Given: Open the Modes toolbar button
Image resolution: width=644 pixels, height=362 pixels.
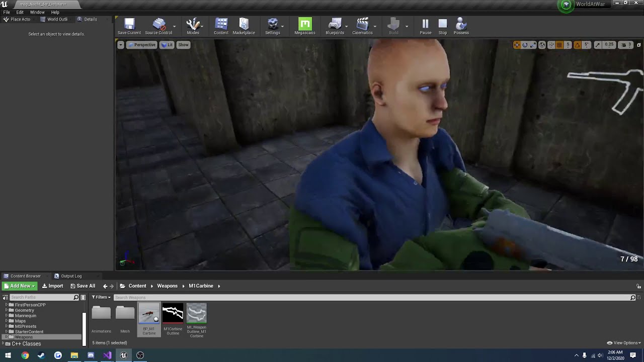Looking at the screenshot, I should (193, 27).
